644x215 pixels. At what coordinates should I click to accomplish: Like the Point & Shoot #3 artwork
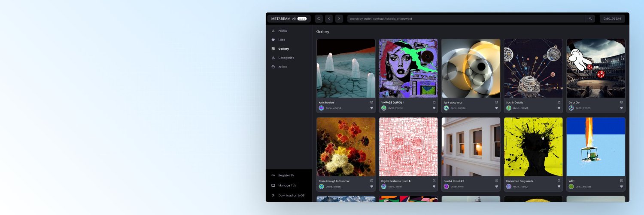(497, 187)
